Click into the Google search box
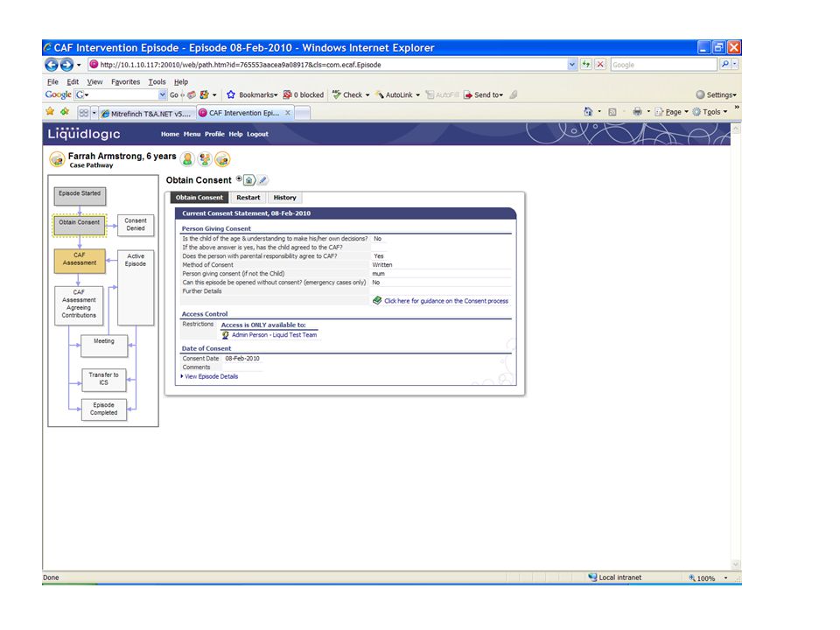Viewport: 840px width, 630px height. (x=663, y=65)
